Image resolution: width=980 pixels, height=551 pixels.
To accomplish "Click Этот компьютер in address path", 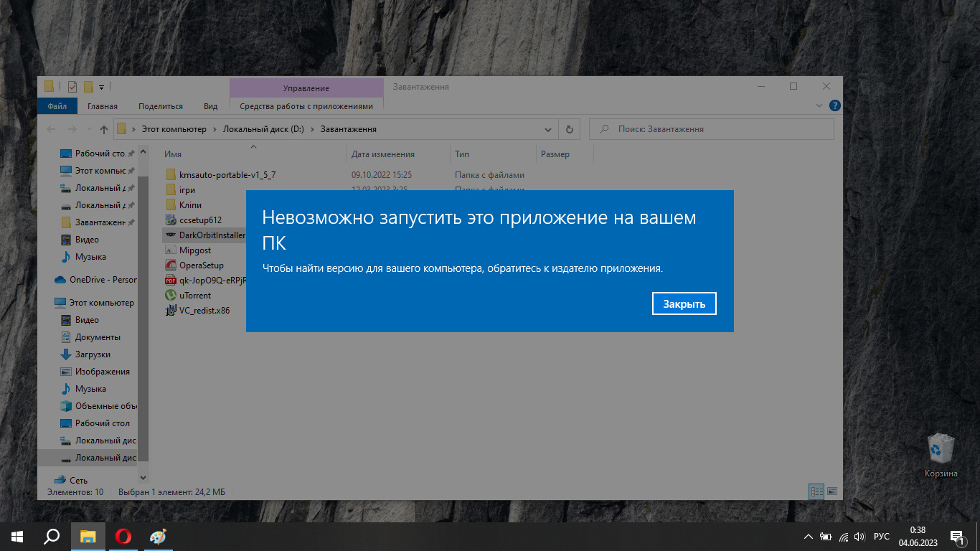I will pyautogui.click(x=174, y=129).
